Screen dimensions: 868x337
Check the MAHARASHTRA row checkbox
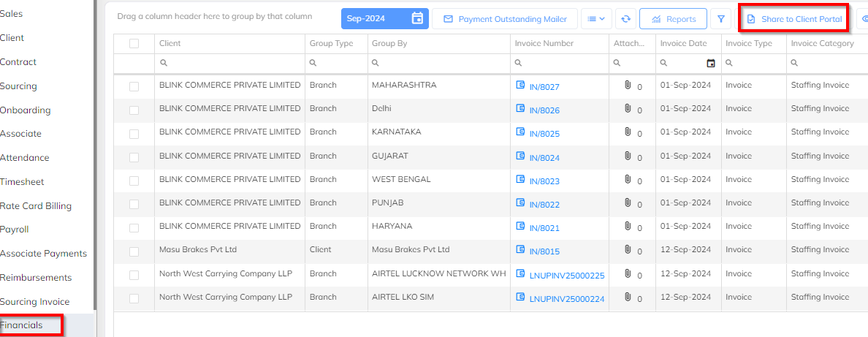[134, 86]
